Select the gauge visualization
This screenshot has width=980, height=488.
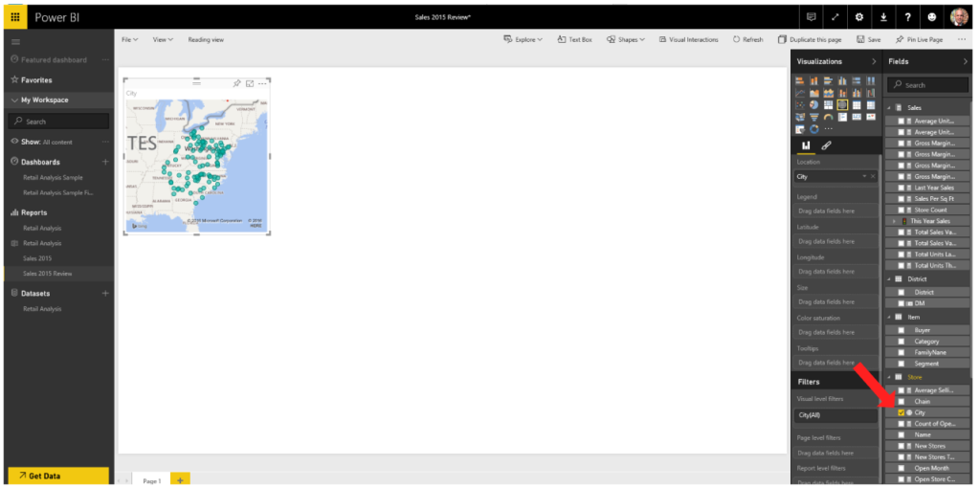[828, 118]
